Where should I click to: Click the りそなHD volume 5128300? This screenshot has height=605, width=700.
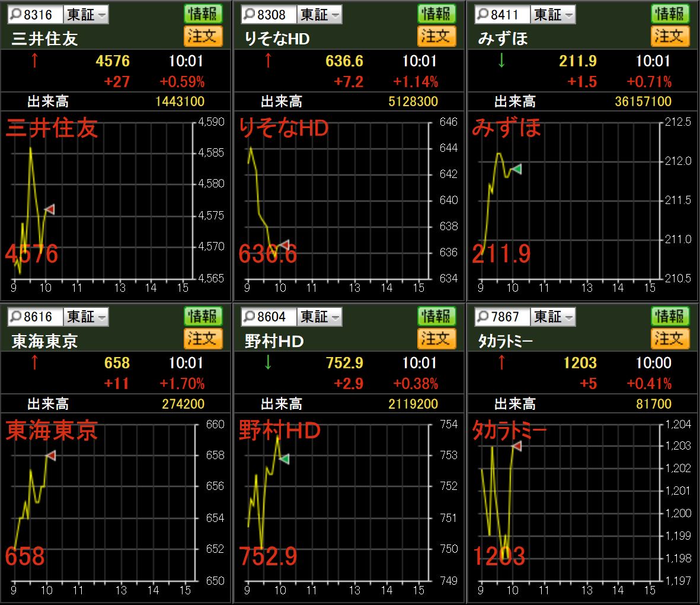(x=413, y=101)
